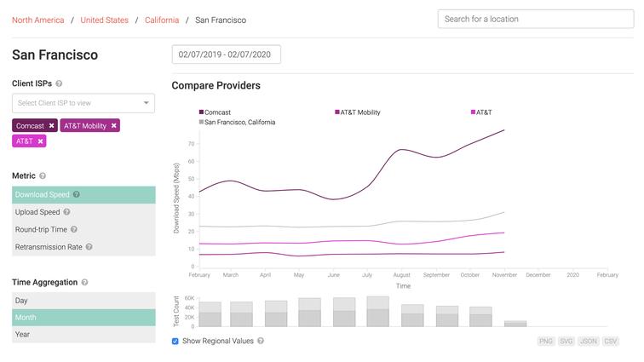Click help icon next to Client ISPs
Viewport: 644px width, 362px height.
pyautogui.click(x=59, y=83)
